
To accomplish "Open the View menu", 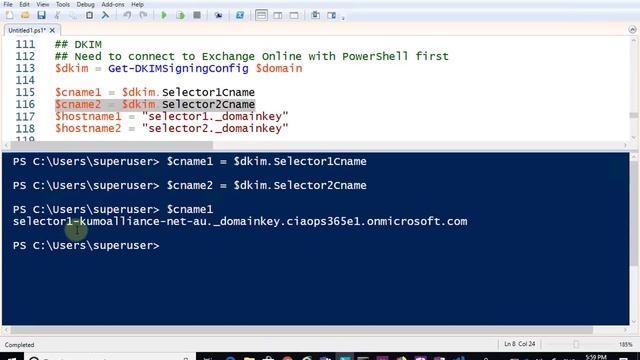I will pyautogui.click(x=42, y=4).
